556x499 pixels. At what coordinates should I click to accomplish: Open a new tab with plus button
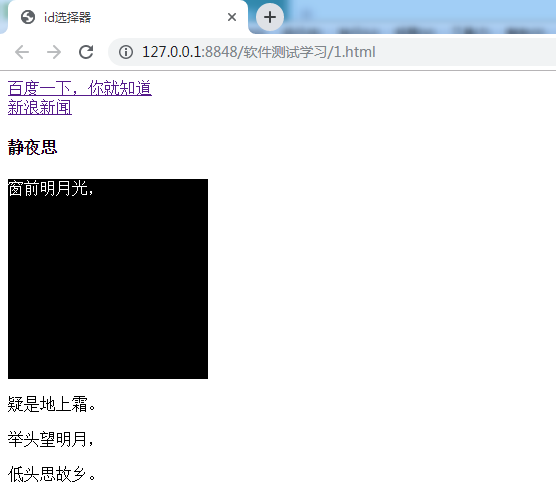point(270,17)
